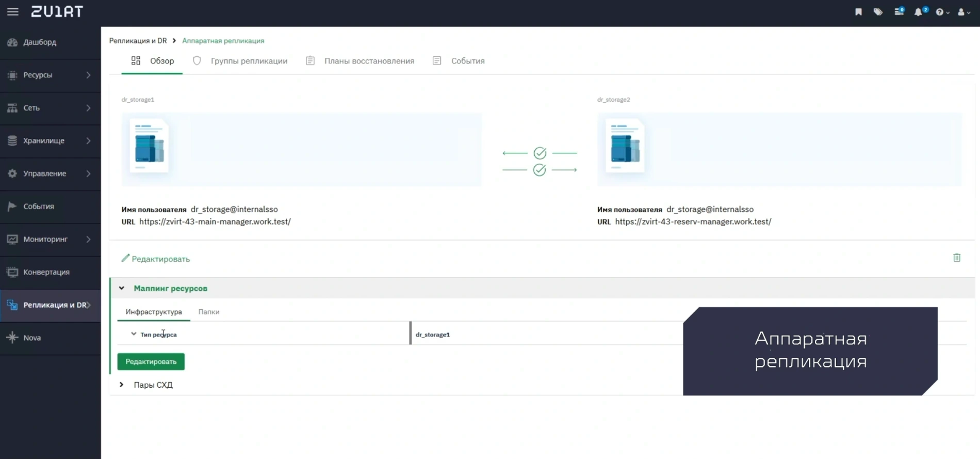This screenshot has height=459, width=980.
Task: Open the notifications bell icon
Action: 921,11
